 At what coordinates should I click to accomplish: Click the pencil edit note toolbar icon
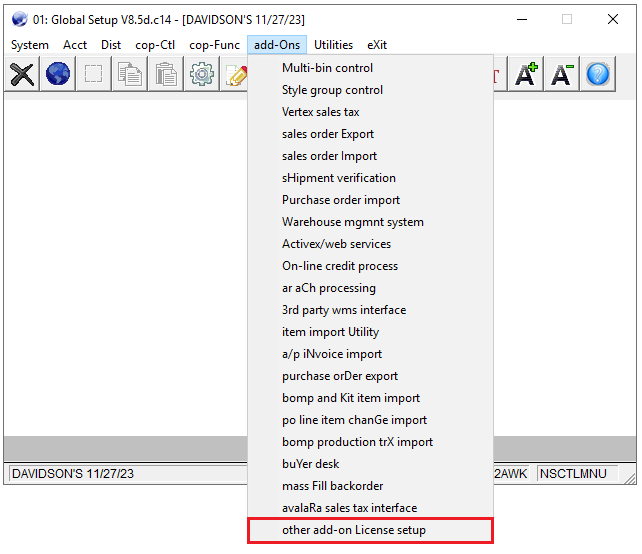(234, 74)
